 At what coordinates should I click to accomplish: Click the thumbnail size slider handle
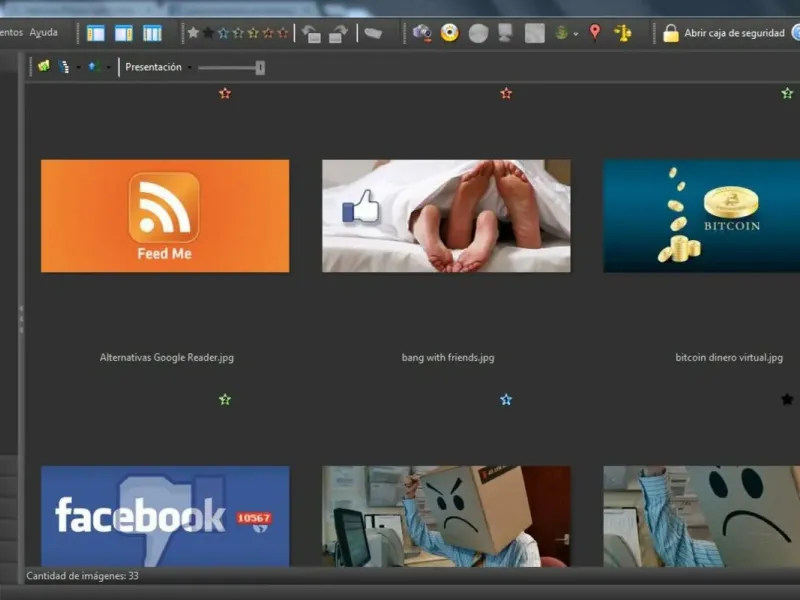pos(260,67)
